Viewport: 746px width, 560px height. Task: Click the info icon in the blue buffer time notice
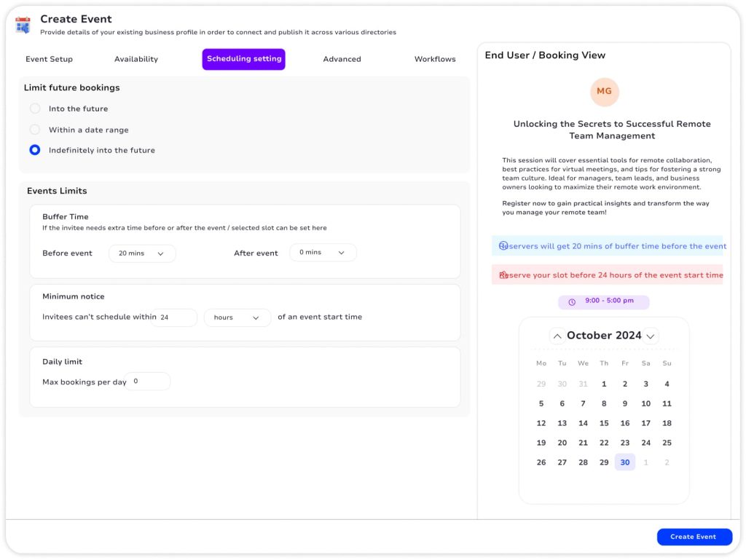pos(503,245)
